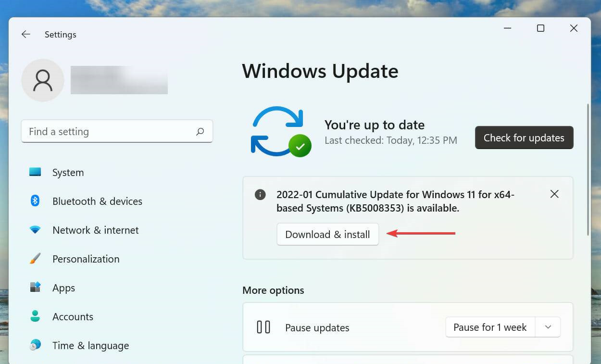Click the user profile avatar

tap(42, 80)
